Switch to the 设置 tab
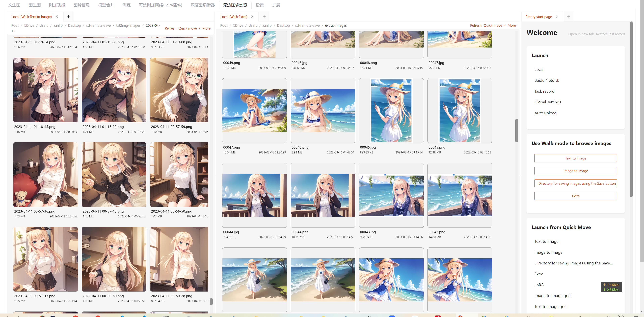 [259, 5]
